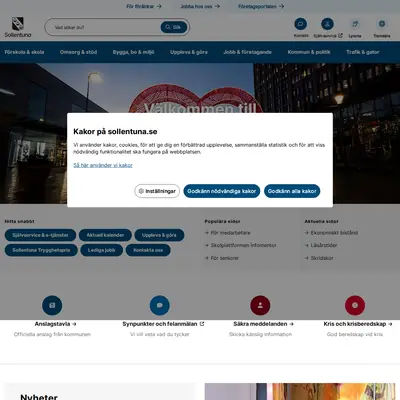Screen dimensions: 400x400
Task: Click the news image thumbnail beside Nyheter
Action: (300, 392)
